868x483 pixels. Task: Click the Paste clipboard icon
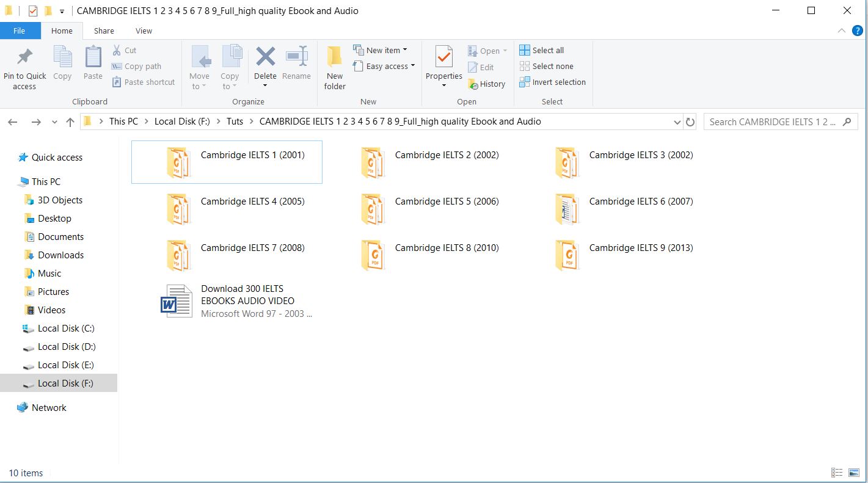tap(93, 57)
